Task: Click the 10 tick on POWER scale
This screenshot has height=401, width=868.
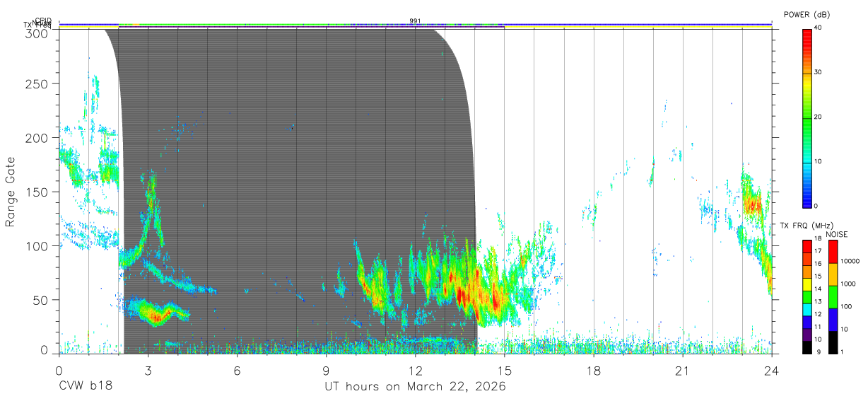Action: [818, 162]
